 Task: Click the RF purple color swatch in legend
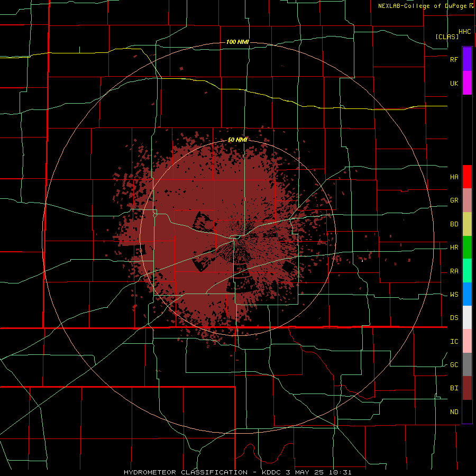467,59
